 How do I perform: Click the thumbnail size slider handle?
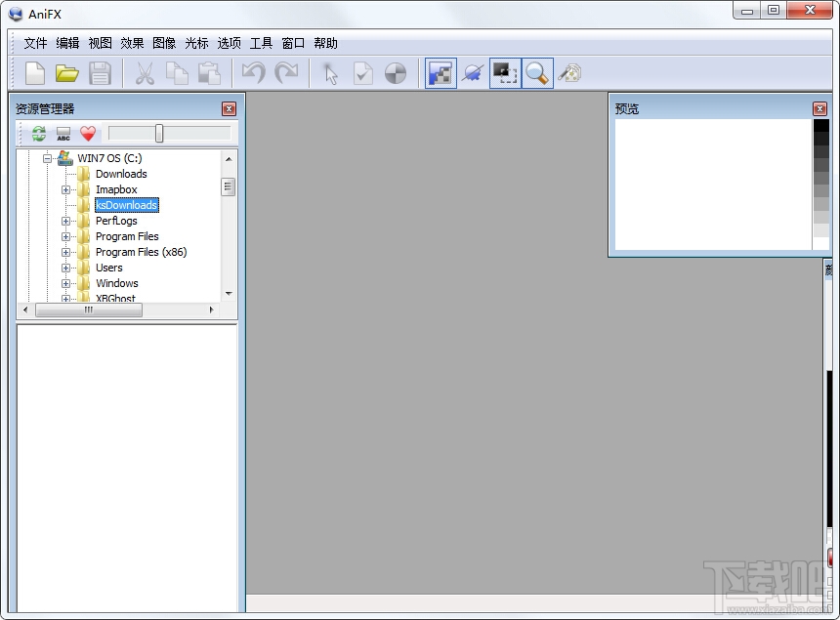[x=159, y=134]
